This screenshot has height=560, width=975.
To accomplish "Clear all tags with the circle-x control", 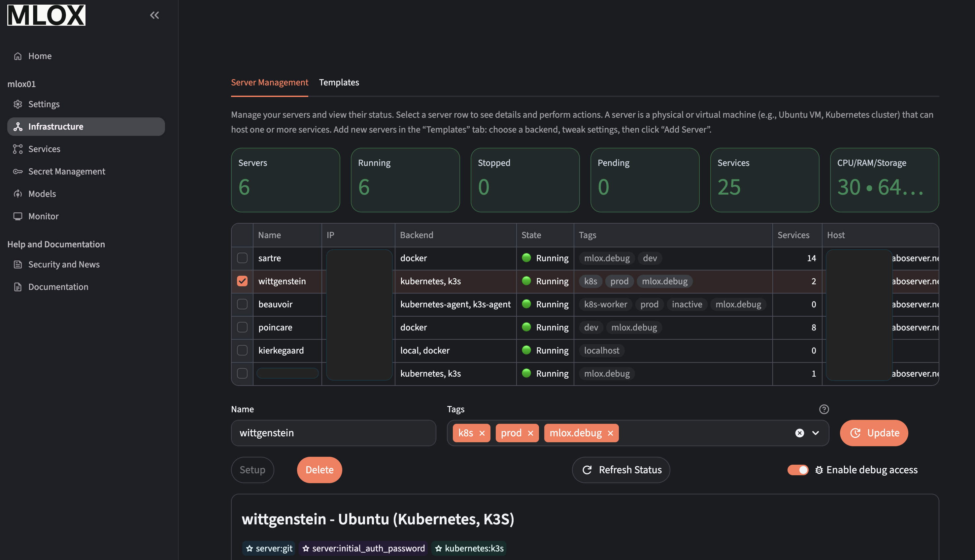I will click(x=799, y=433).
